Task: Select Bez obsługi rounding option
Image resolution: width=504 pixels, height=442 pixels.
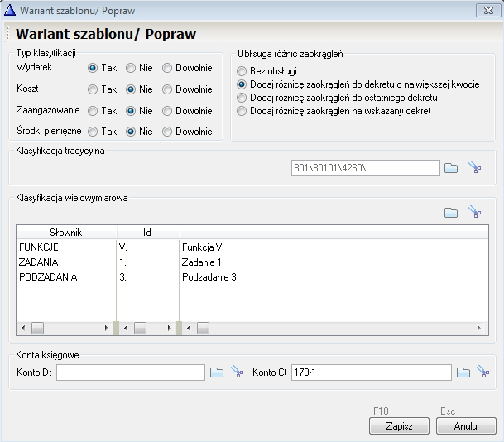Action: pos(242,71)
